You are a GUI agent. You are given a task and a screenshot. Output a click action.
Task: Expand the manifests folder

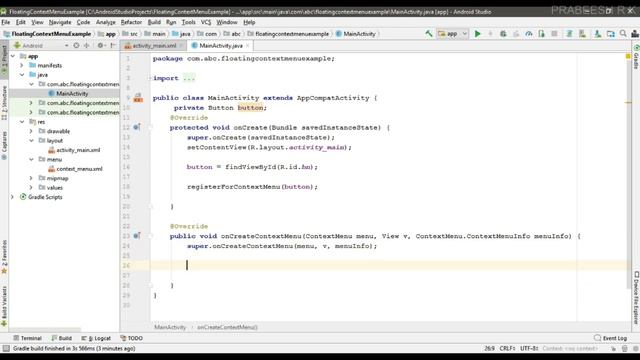click(22, 65)
